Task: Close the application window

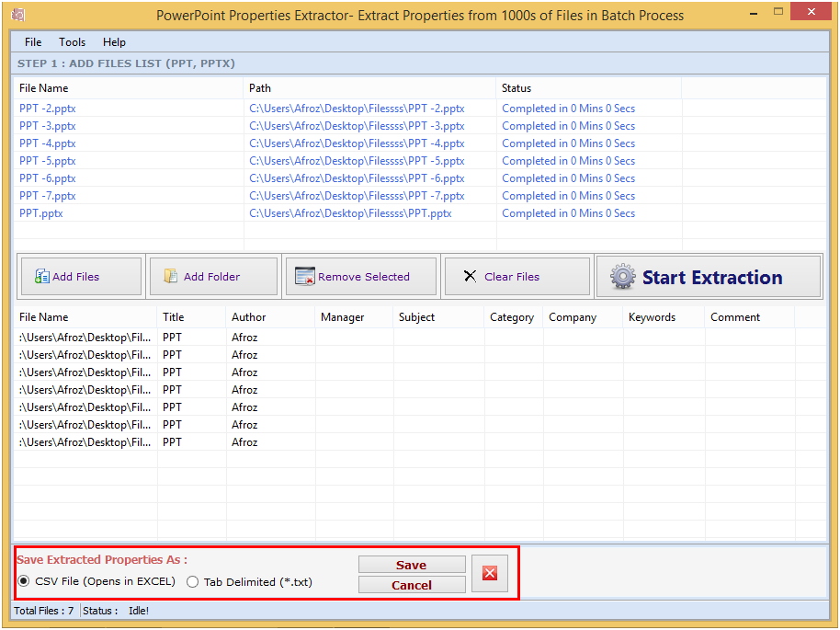Action: point(812,11)
